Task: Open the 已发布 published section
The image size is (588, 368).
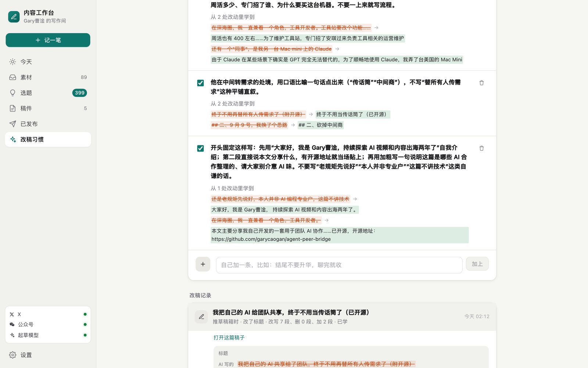Action: pyautogui.click(x=48, y=124)
